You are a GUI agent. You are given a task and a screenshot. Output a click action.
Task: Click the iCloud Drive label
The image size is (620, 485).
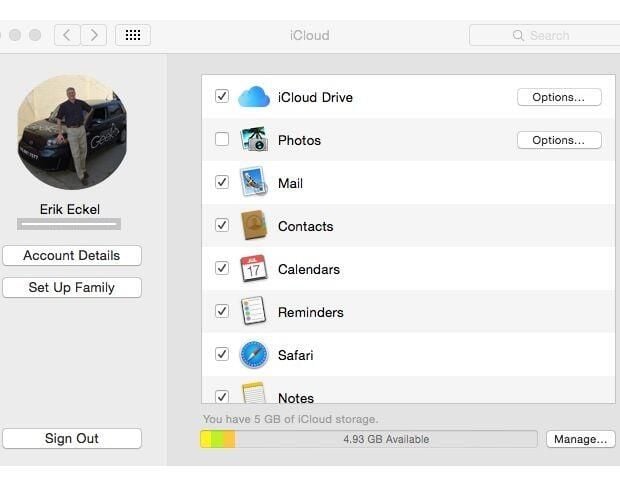(315, 97)
